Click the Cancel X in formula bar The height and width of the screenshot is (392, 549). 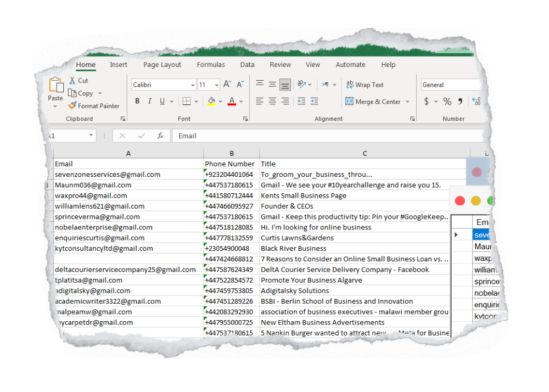coord(122,136)
